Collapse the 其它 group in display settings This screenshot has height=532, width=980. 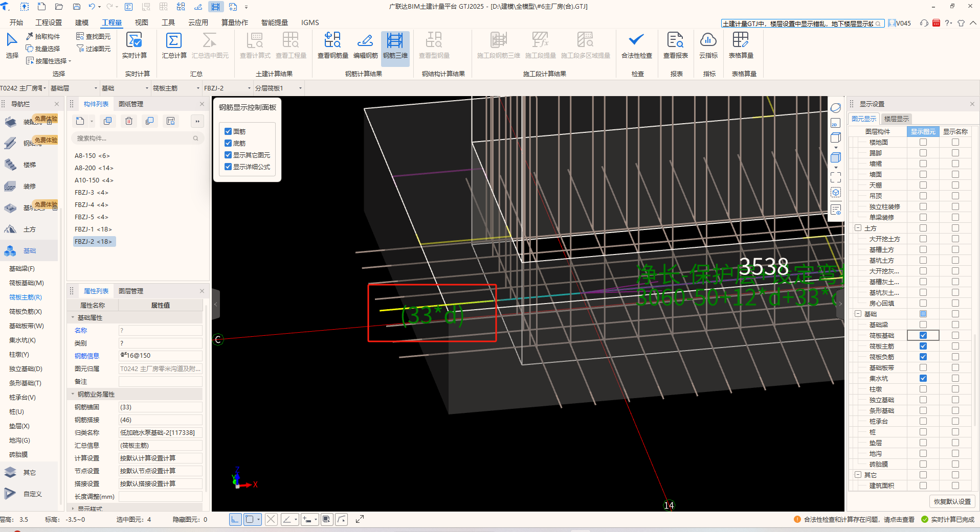pyautogui.click(x=858, y=475)
